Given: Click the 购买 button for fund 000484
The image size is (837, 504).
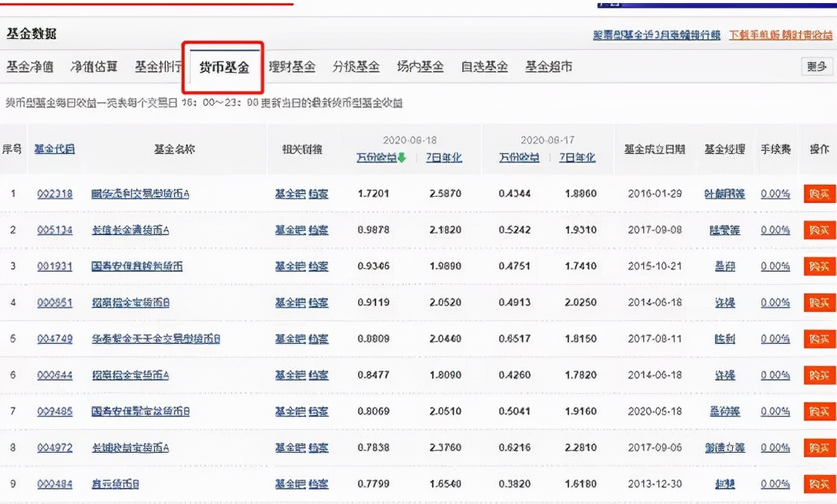Looking at the screenshot, I should click(x=818, y=484).
